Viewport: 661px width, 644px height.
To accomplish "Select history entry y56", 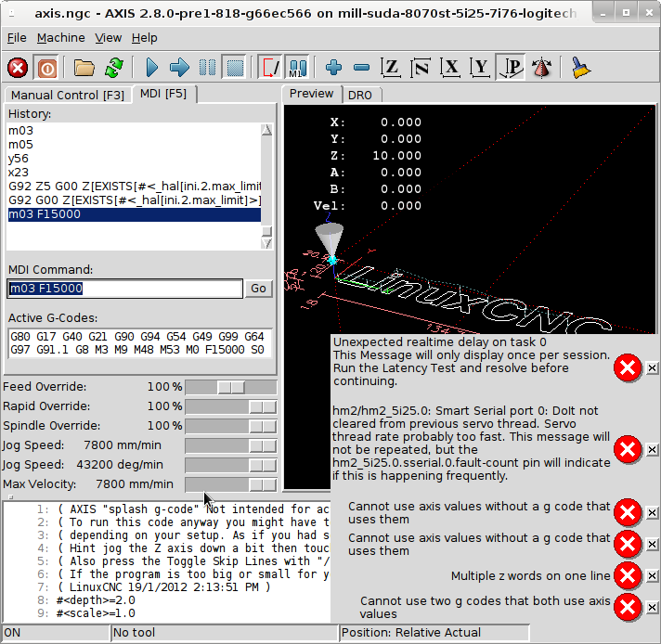I will pyautogui.click(x=134, y=159).
